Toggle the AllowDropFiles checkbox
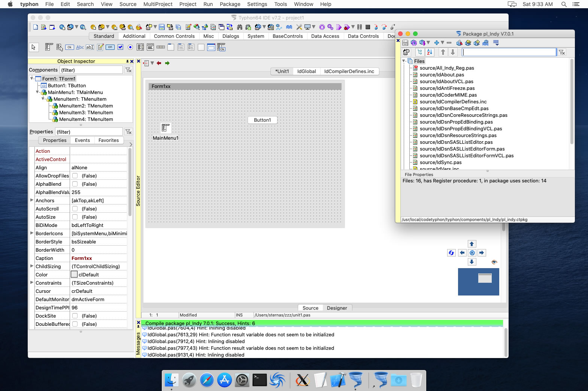This screenshot has height=391, width=588. [75, 176]
